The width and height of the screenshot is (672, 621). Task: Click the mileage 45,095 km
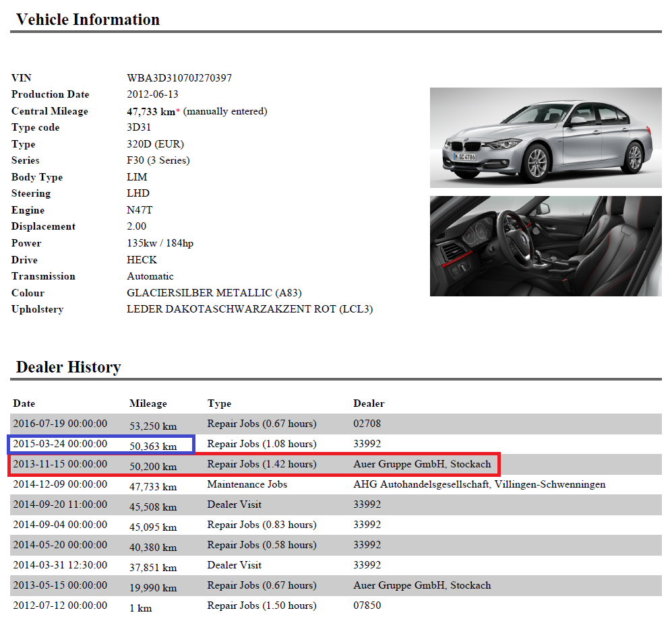pos(153,527)
